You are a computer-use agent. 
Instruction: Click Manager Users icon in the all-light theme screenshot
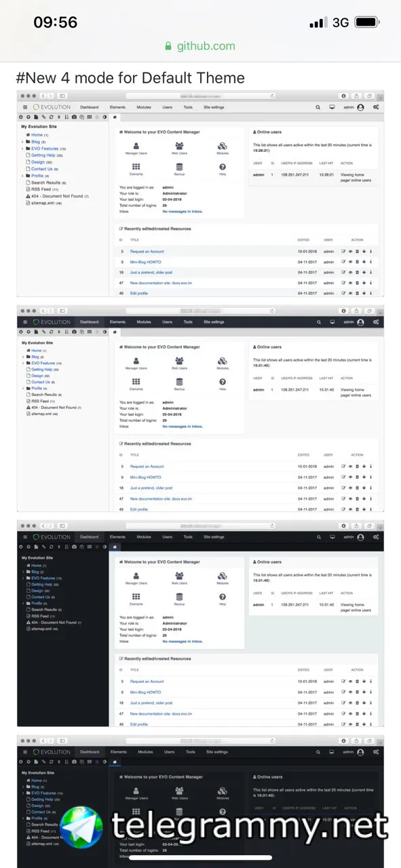(136, 146)
